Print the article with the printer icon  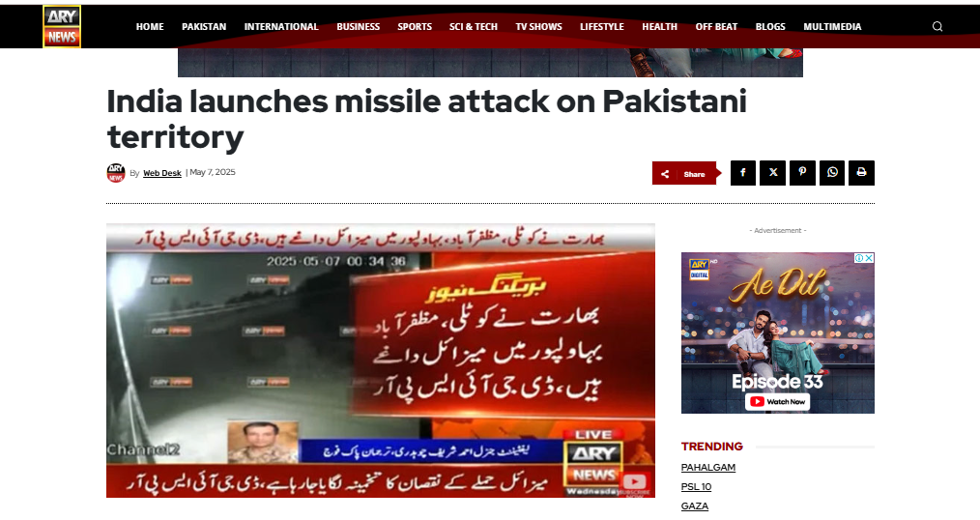861,173
